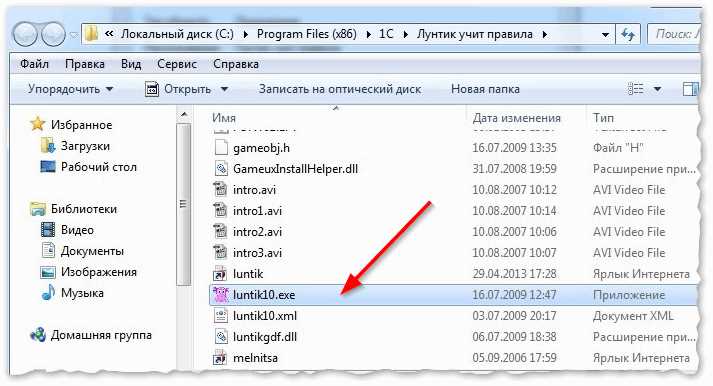713x386 pixels.
Task: Select the file "intro1.avi"
Action: click(x=257, y=211)
